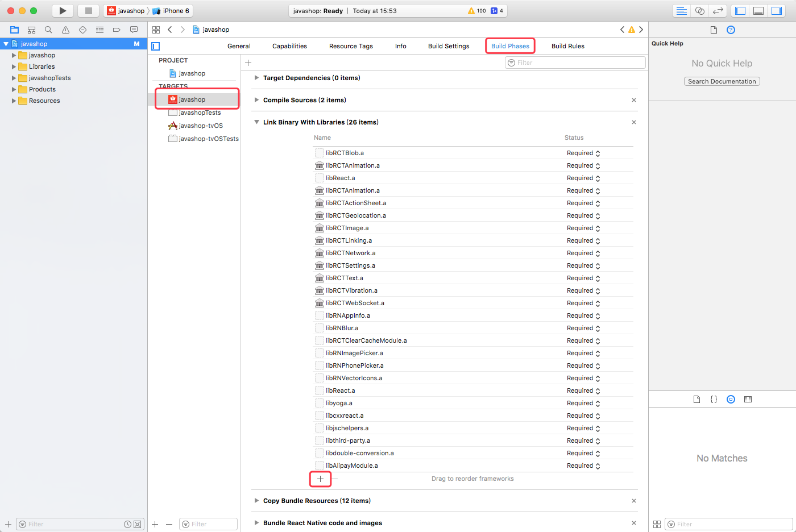Show the Version editor

point(718,11)
